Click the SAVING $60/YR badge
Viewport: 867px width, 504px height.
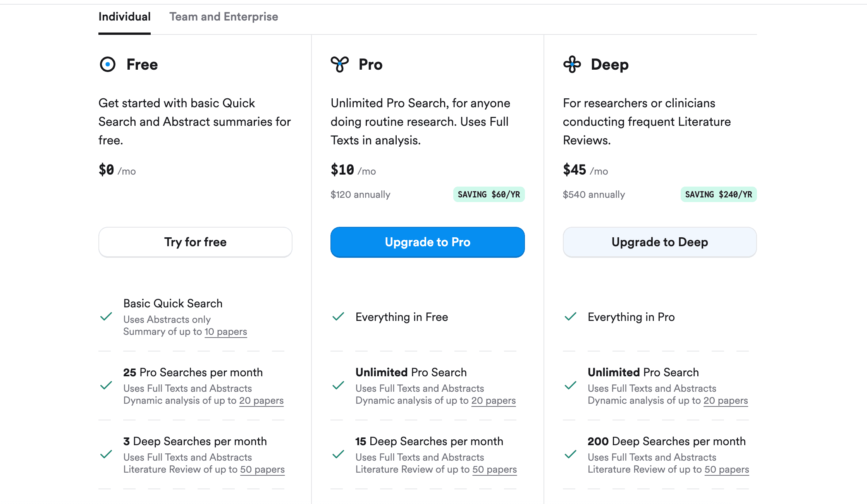tap(489, 194)
